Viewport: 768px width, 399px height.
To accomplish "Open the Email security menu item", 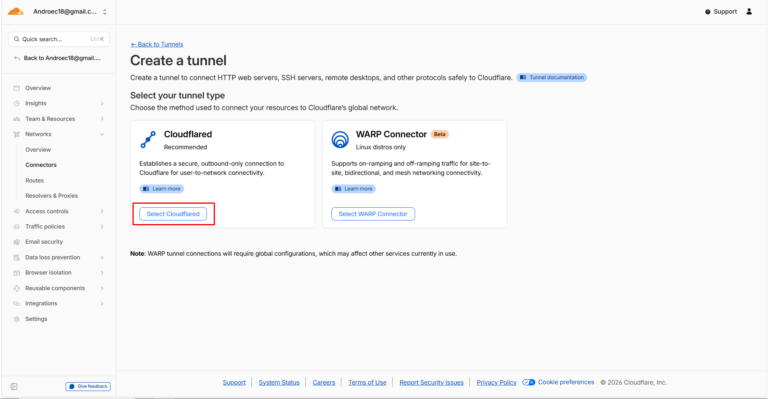I will click(44, 242).
